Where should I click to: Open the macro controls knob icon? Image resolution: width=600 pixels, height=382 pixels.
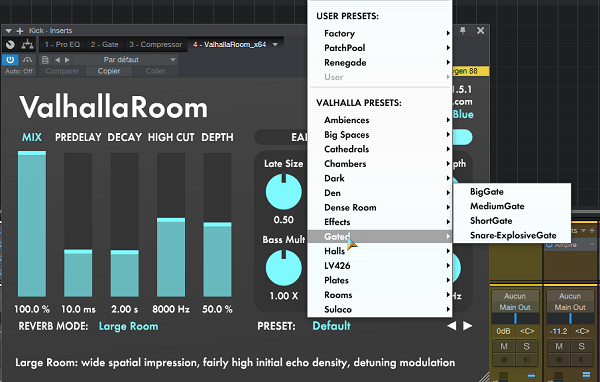10,45
